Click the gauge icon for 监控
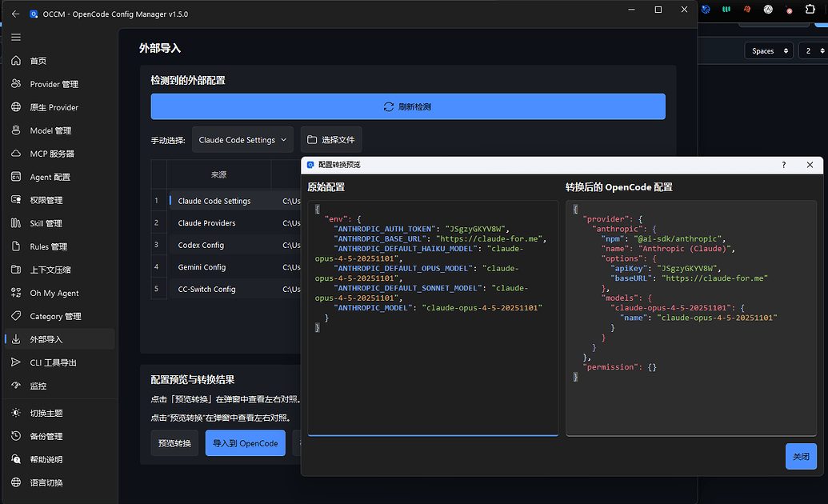The width and height of the screenshot is (828, 504). [x=16, y=386]
